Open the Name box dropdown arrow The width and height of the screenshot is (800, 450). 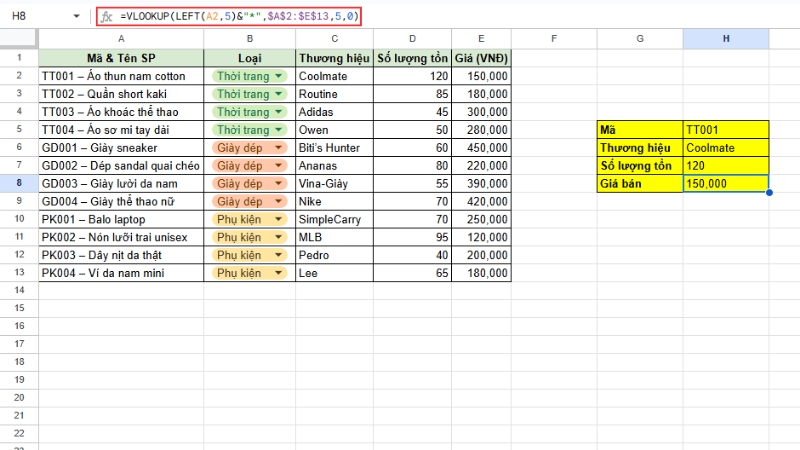point(77,17)
